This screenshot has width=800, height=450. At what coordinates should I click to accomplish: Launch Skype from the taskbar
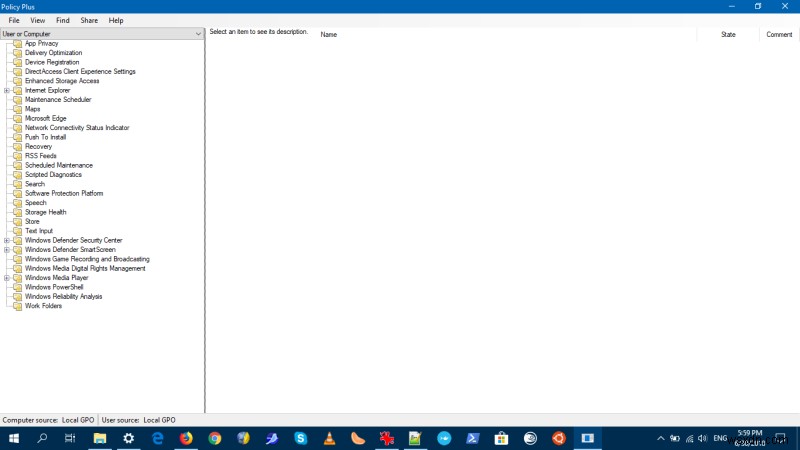click(x=301, y=438)
